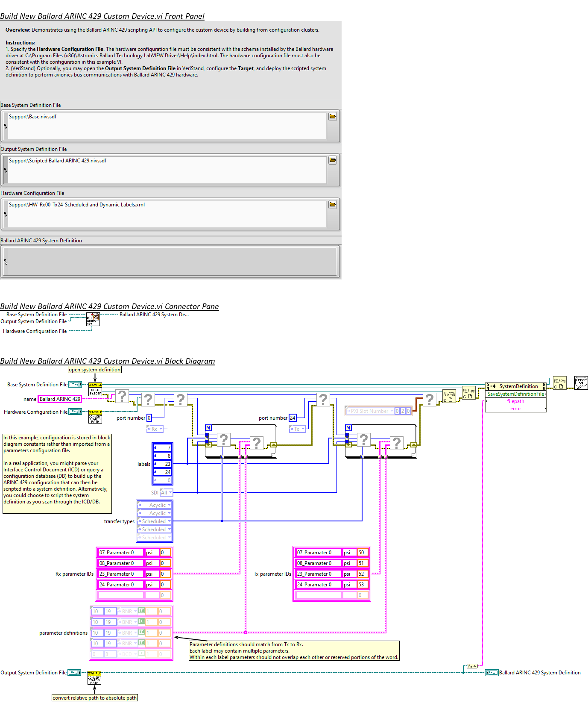Open browse folder for Hardware Configuration File
This screenshot has height=712, width=588.
(x=333, y=204)
